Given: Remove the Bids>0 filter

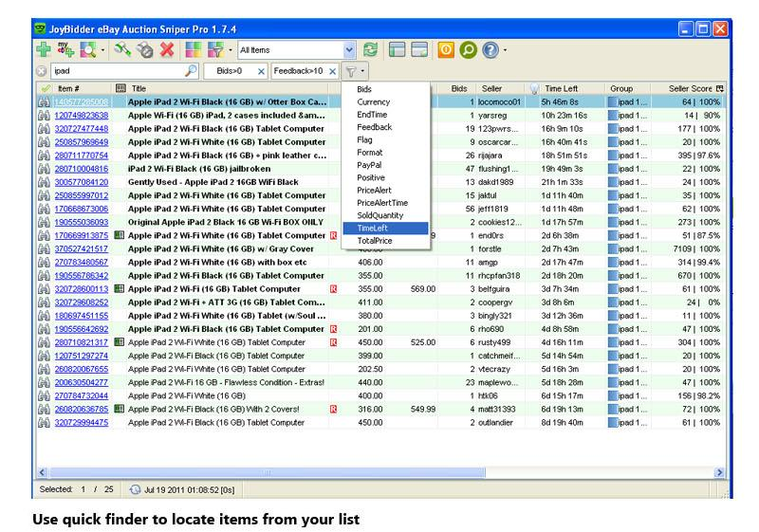Looking at the screenshot, I should click(x=261, y=71).
